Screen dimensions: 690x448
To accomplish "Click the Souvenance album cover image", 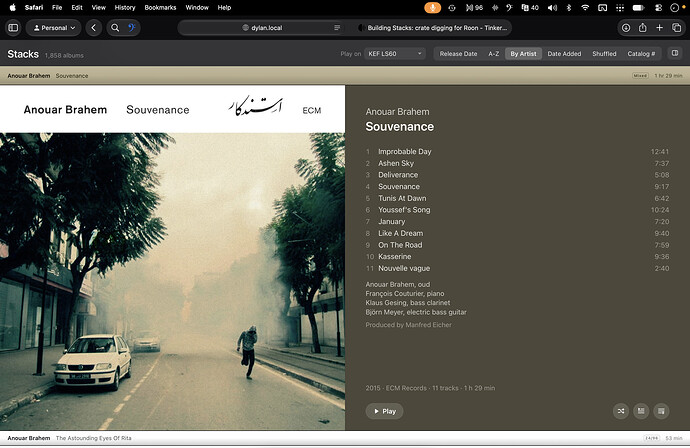I will click(x=172, y=257).
